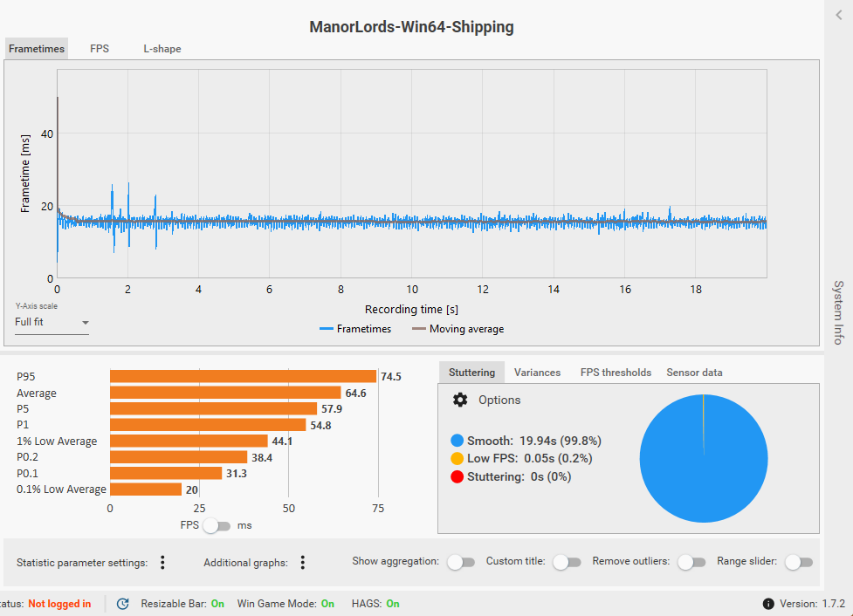Open the FPS thresholds tab

(x=616, y=373)
